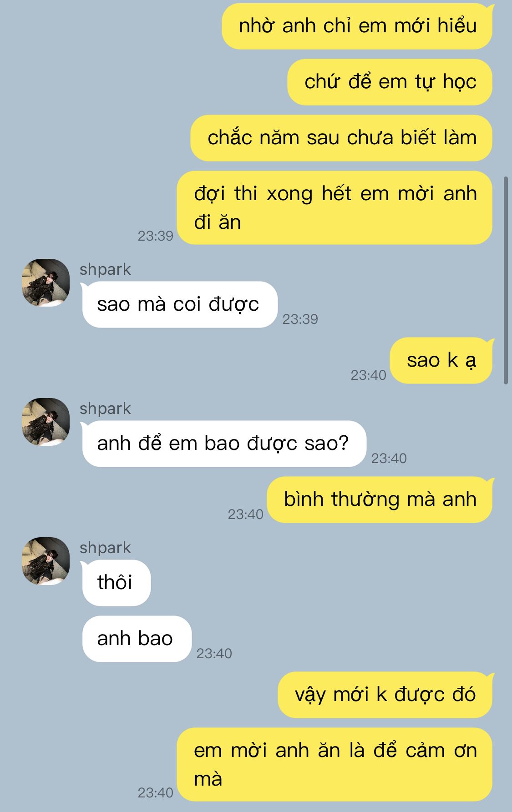Select the 'anh để em bao được sao?' bubble
Screen dimensions: 512x812
coord(224,444)
